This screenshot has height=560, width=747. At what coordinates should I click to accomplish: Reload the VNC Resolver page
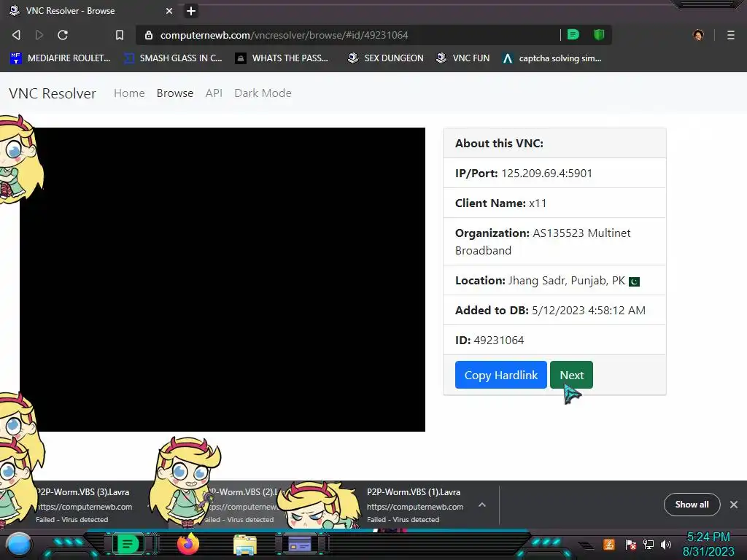[63, 35]
